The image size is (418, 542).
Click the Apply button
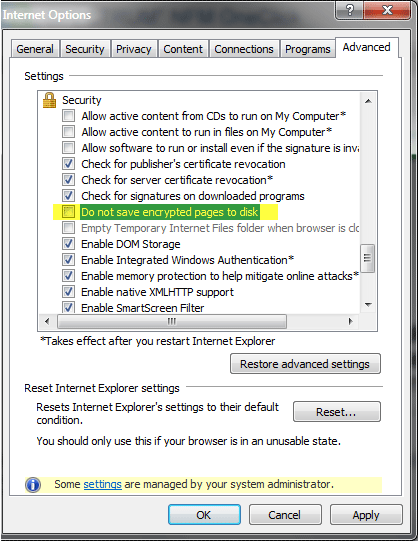pyautogui.click(x=366, y=515)
